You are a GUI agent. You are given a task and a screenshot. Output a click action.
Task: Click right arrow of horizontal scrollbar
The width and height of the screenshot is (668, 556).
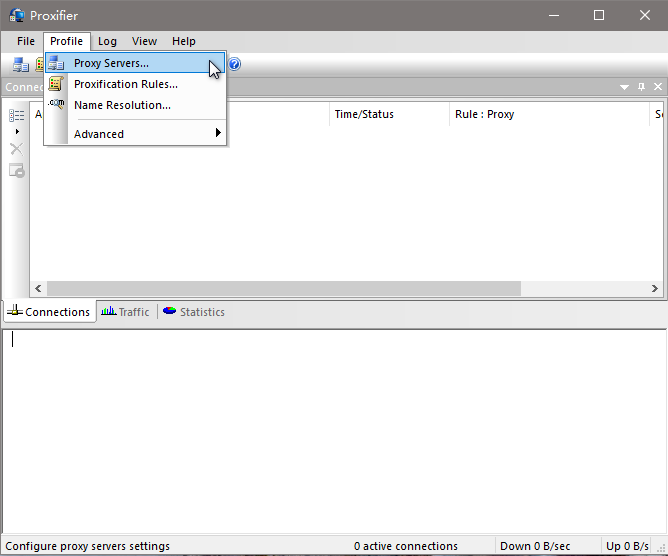pos(655,288)
